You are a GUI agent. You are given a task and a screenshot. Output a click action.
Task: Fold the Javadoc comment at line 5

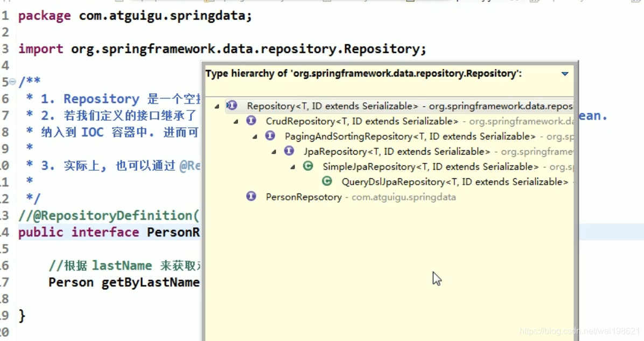(12, 82)
